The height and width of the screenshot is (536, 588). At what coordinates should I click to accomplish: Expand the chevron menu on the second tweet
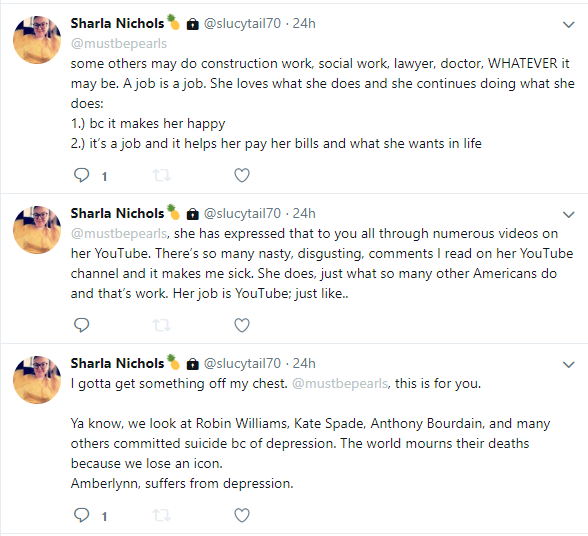[x=569, y=215]
